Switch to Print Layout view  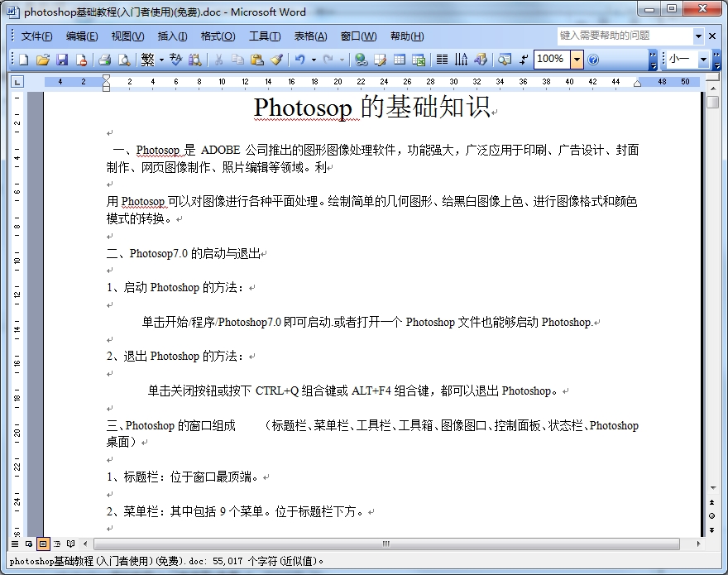(43, 544)
